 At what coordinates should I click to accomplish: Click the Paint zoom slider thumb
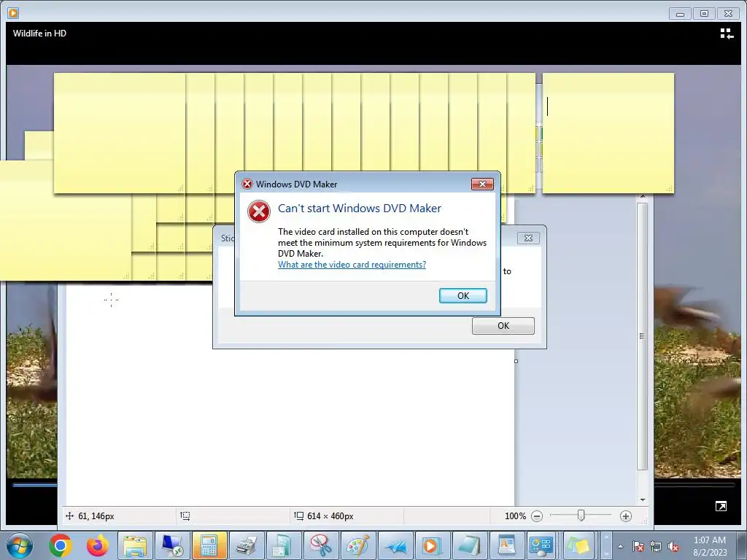click(x=581, y=516)
